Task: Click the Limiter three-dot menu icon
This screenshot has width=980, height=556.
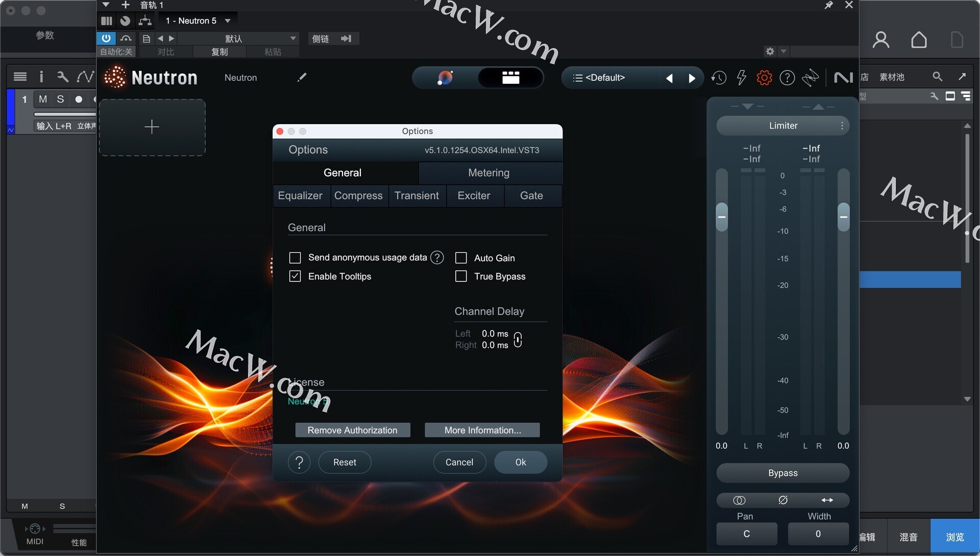Action: point(842,126)
